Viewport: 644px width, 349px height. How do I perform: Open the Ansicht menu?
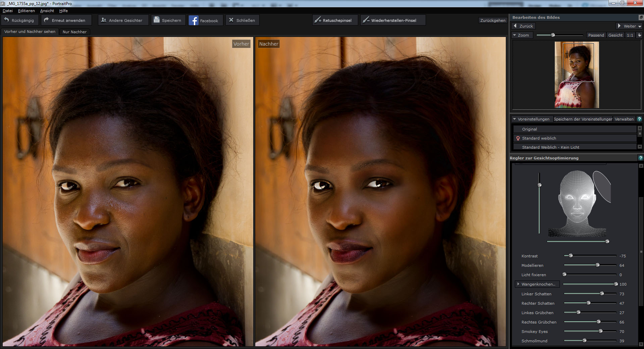[x=47, y=11]
